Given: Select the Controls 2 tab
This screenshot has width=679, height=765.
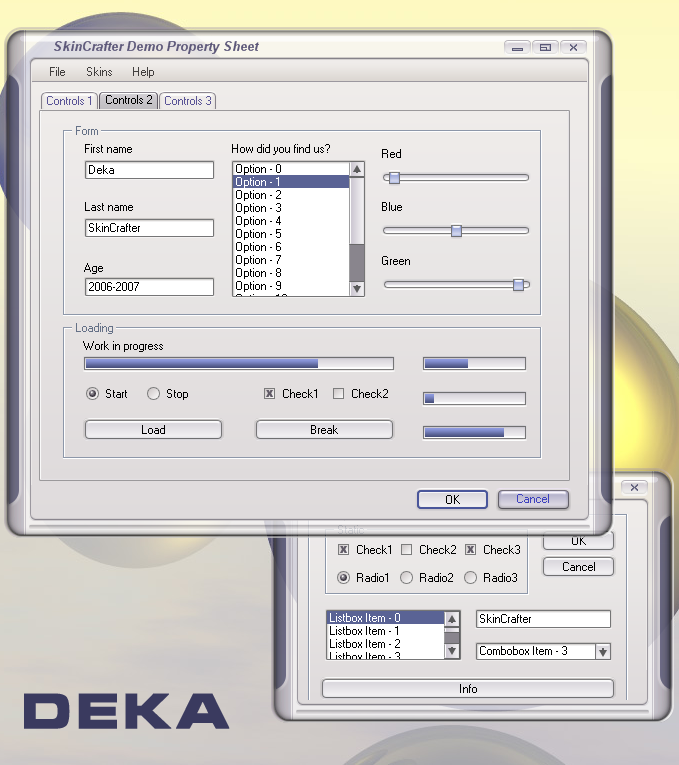Looking at the screenshot, I should pos(129,100).
